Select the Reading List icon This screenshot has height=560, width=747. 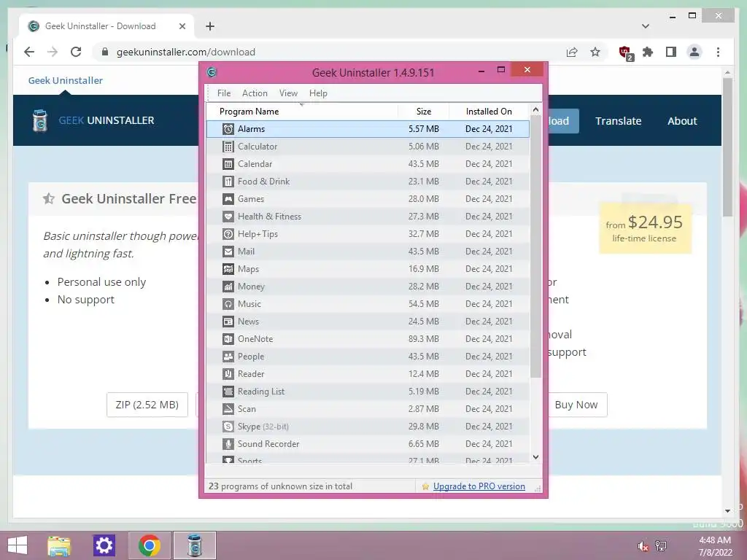(228, 392)
